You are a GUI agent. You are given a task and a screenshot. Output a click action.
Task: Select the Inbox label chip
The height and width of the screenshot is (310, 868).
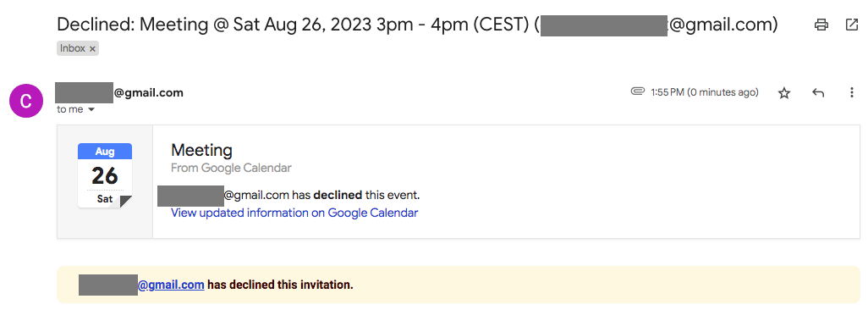click(x=78, y=49)
